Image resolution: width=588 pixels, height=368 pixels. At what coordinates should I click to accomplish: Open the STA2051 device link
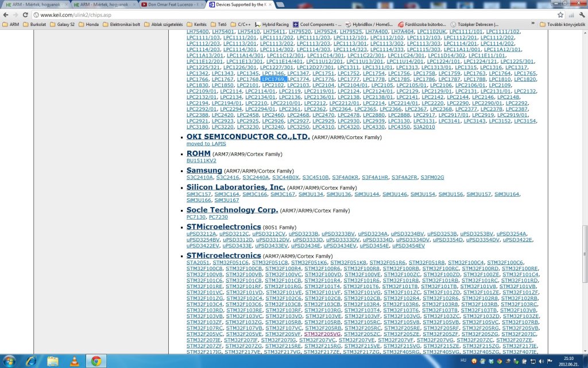tap(198, 262)
